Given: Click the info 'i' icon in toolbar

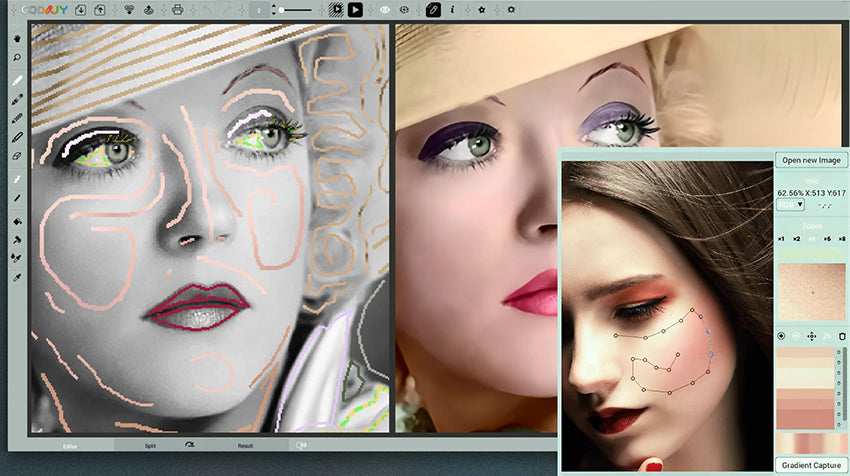Looking at the screenshot, I should pyautogui.click(x=452, y=9).
